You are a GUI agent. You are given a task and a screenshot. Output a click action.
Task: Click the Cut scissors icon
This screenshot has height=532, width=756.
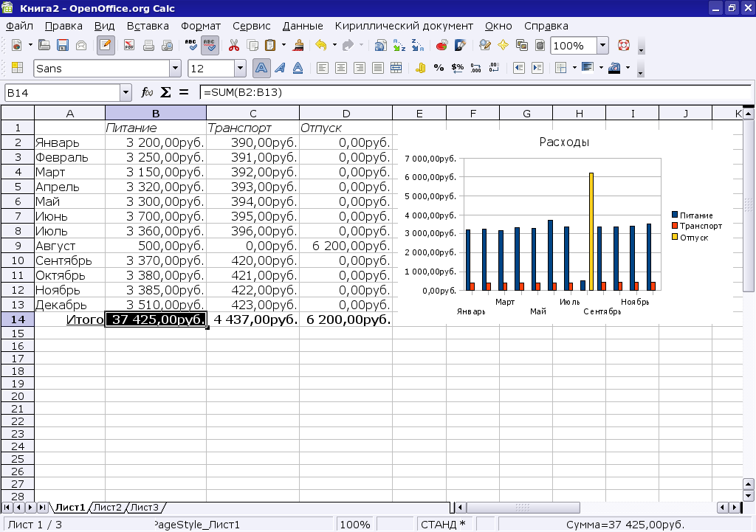pyautogui.click(x=234, y=46)
